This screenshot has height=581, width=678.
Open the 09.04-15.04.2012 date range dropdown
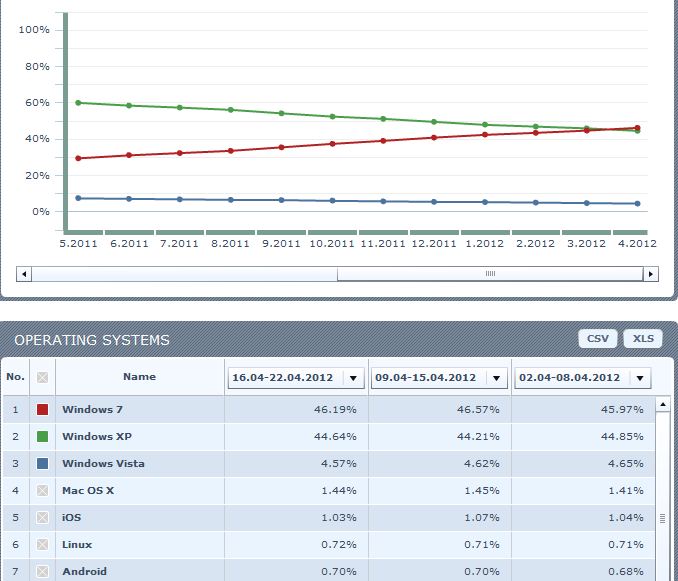point(495,378)
